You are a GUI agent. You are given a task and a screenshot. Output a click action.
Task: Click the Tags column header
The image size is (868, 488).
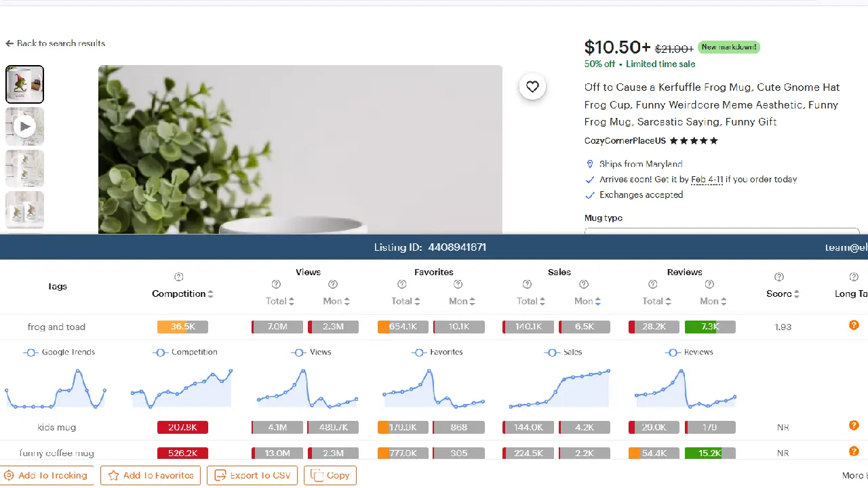[58, 286]
